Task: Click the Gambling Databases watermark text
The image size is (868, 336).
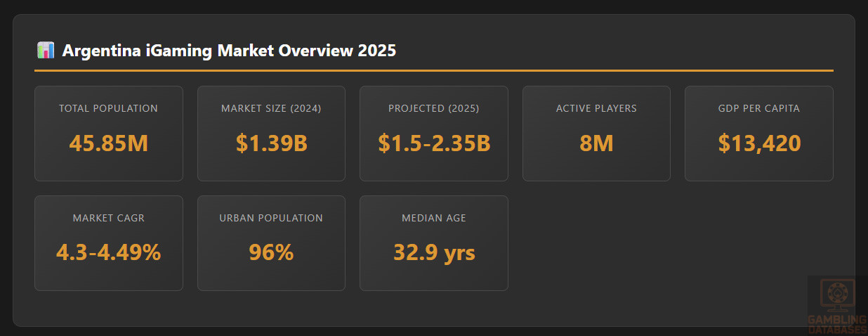Action: point(836,324)
